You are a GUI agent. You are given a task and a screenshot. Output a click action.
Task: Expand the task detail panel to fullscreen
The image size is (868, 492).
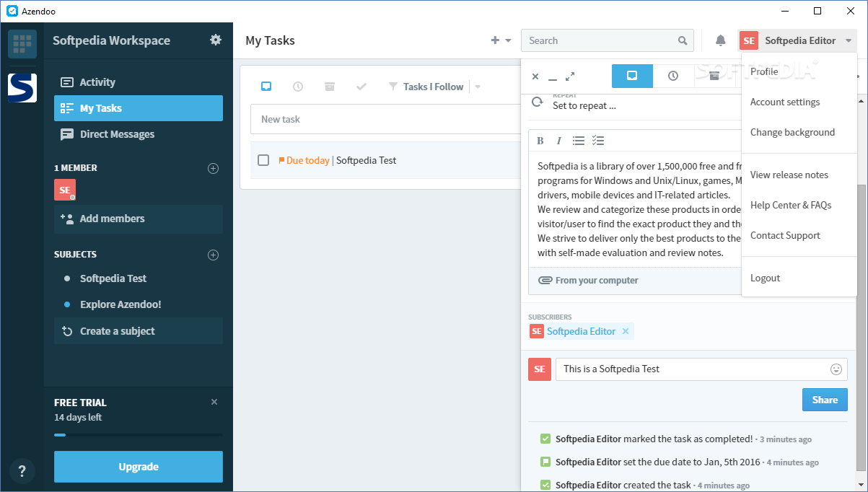tap(570, 76)
